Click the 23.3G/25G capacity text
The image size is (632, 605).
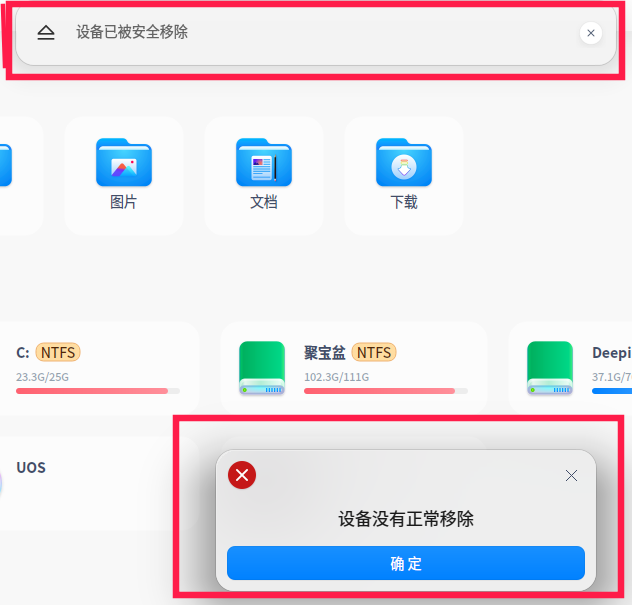42,377
